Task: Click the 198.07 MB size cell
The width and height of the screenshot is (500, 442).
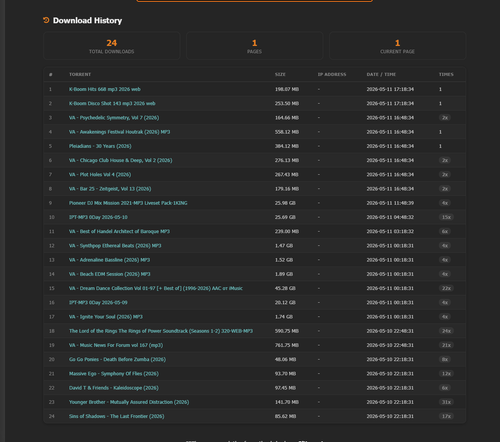Action: click(287, 89)
